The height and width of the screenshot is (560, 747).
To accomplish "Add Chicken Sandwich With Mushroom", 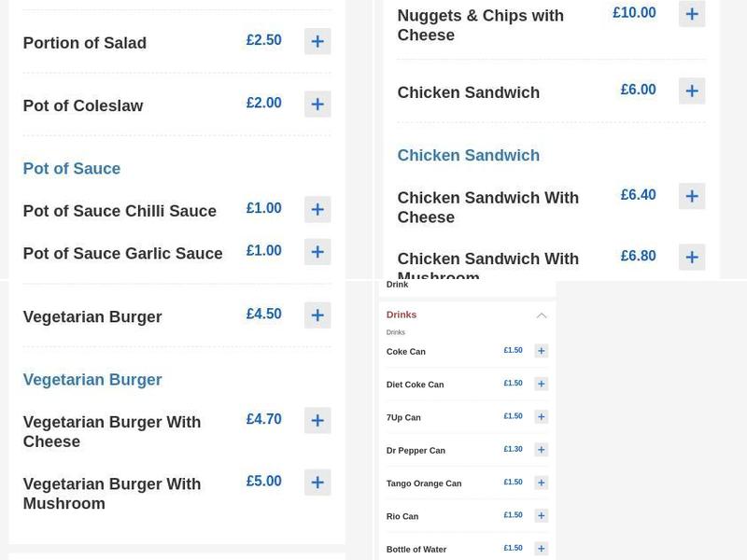I will [x=692, y=256].
